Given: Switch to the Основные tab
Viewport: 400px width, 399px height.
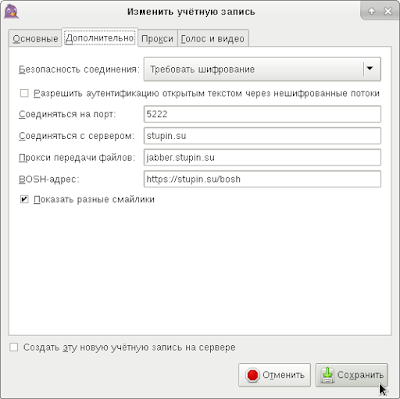Looking at the screenshot, I should tap(35, 38).
